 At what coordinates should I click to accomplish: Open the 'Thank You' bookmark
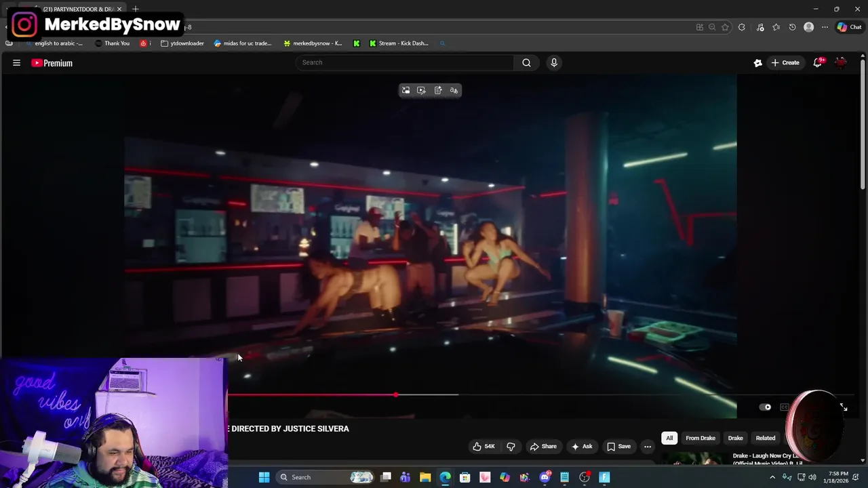tap(113, 43)
